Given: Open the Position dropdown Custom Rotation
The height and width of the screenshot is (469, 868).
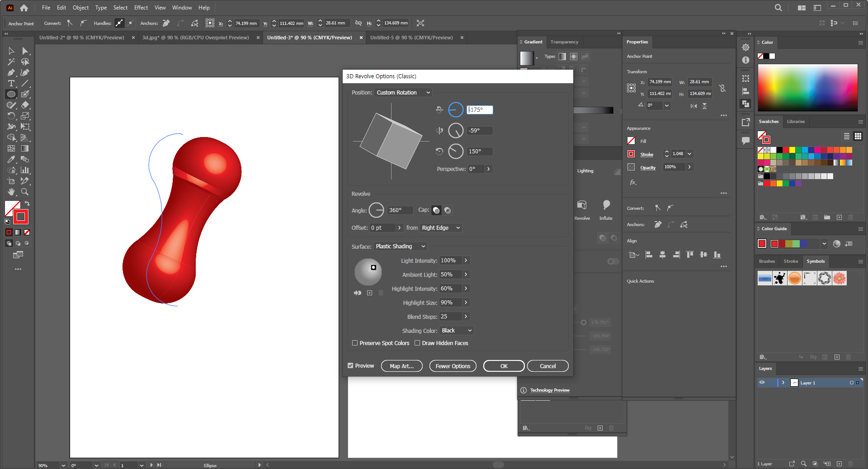Looking at the screenshot, I should click(x=403, y=93).
